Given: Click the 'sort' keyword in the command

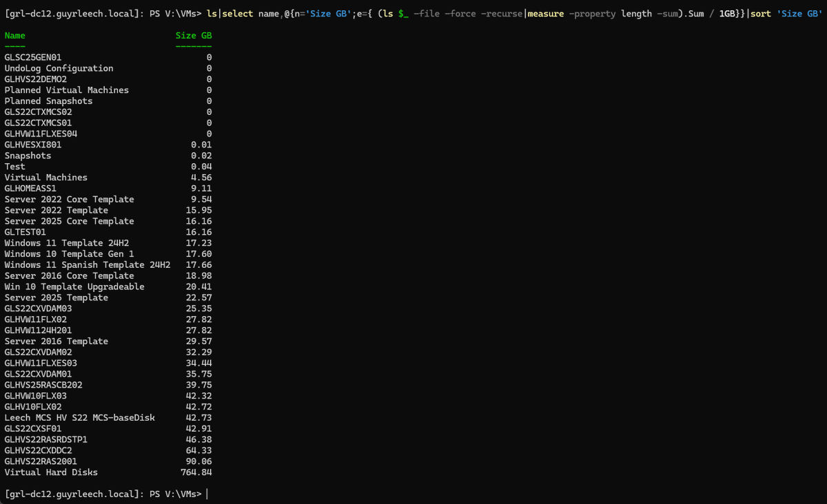Looking at the screenshot, I should point(761,14).
